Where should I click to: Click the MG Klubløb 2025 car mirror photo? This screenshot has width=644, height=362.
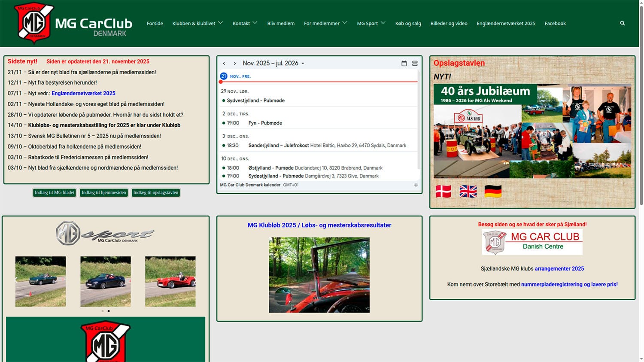[x=319, y=275]
